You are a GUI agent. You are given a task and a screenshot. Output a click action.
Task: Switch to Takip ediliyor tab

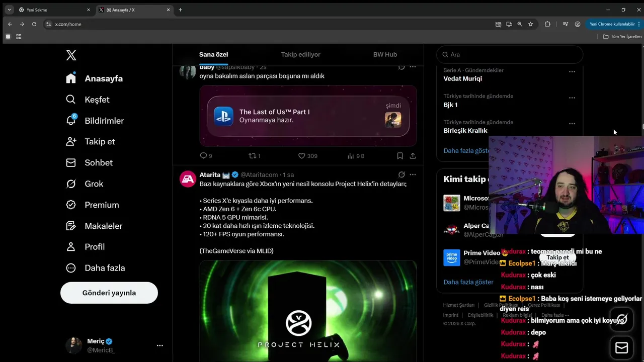(300, 54)
